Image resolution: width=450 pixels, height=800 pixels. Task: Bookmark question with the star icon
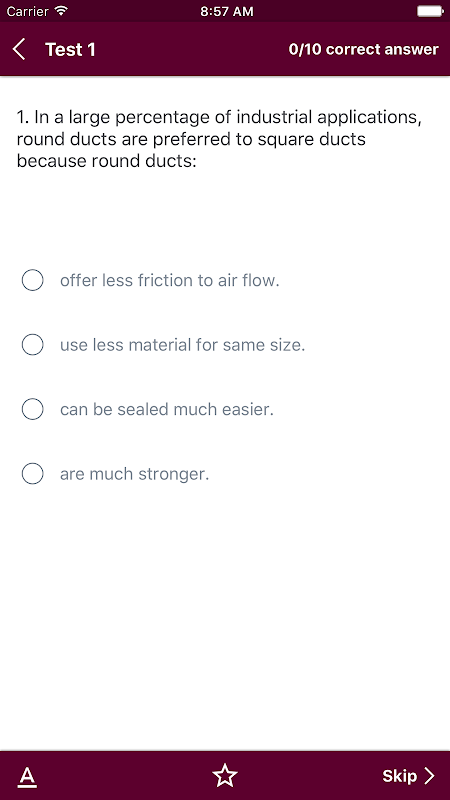[x=224, y=776]
